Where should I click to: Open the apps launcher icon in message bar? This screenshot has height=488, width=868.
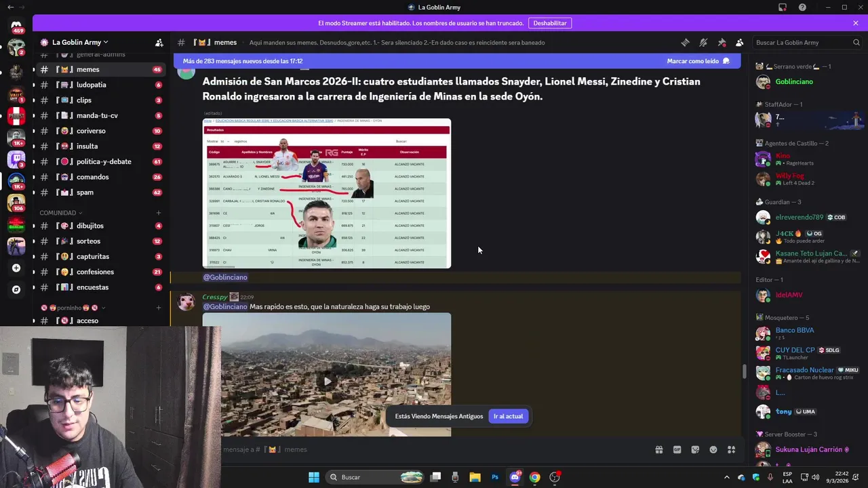732,449
